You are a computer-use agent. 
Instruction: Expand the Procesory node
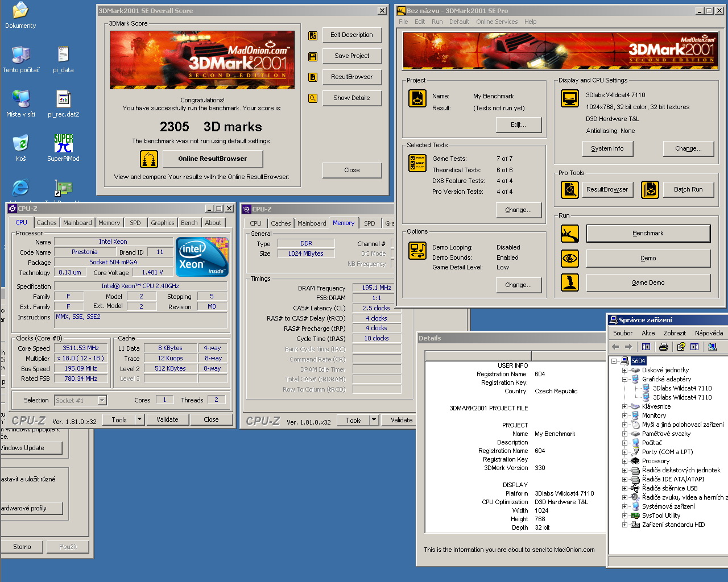tap(624, 461)
